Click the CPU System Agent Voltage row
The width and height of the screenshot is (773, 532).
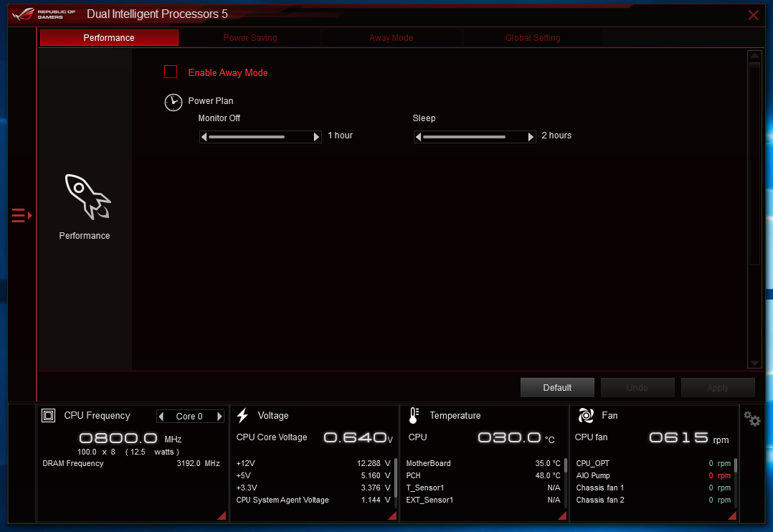pos(313,500)
